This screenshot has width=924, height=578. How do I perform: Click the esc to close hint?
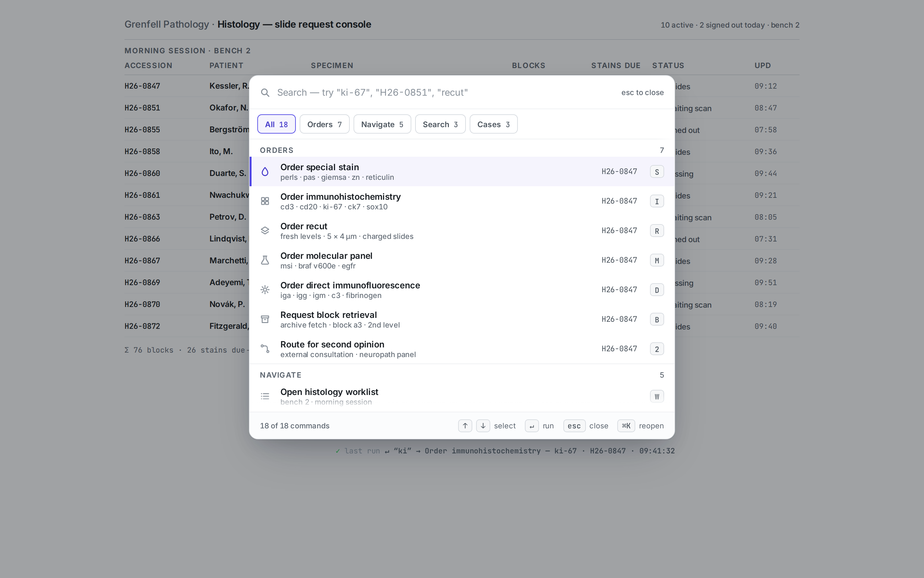[642, 92]
